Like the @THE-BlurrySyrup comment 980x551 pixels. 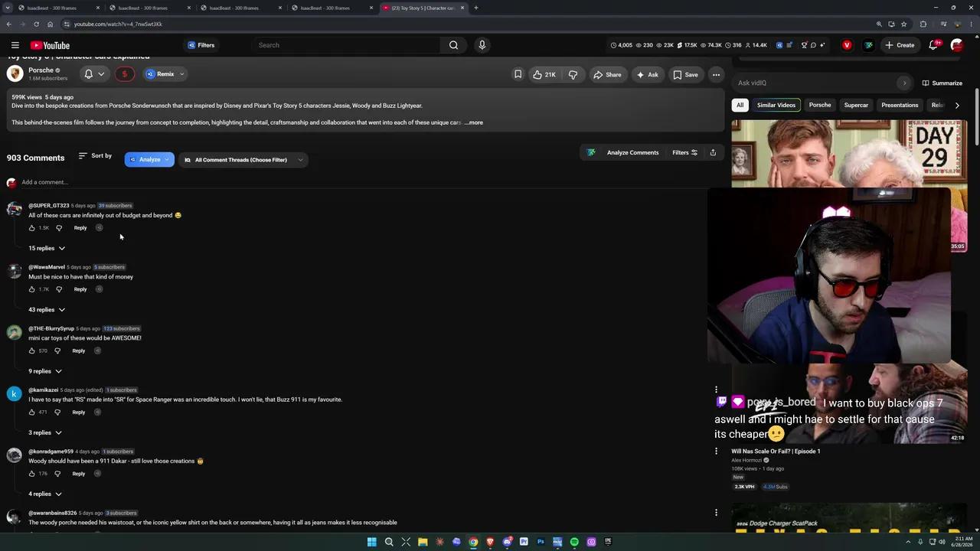(31, 350)
